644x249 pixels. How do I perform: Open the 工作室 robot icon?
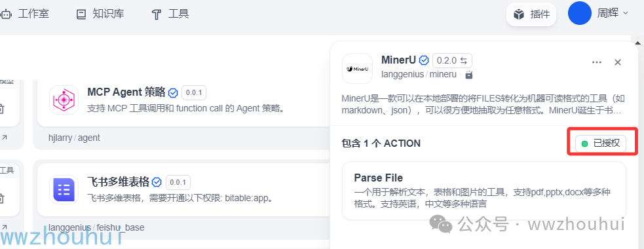pyautogui.click(x=6, y=14)
